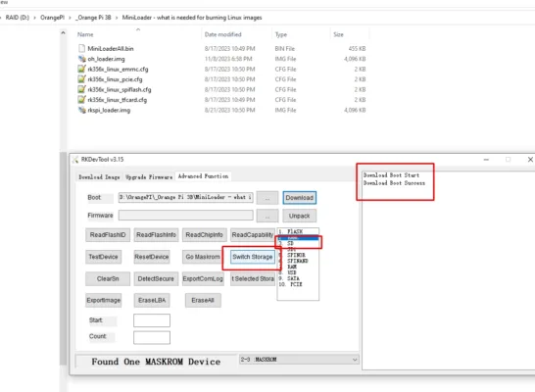Screen dimensions: 535x392
Task: Select the rkspi_loader.img file icon
Action: [x=81, y=110]
